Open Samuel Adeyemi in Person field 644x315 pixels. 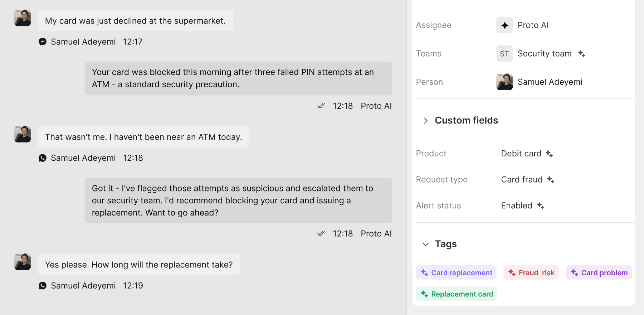[550, 82]
